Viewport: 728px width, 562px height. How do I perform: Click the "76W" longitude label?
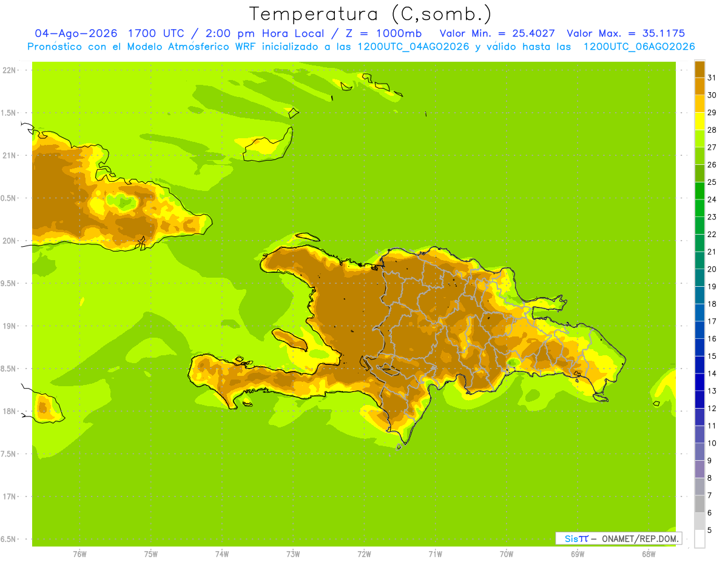tap(79, 554)
